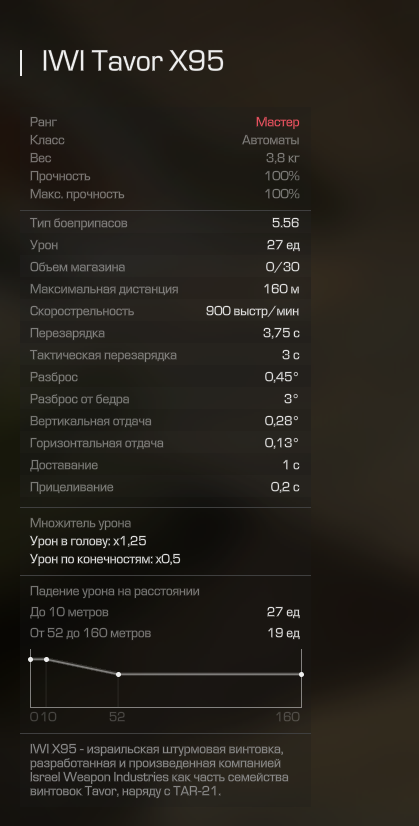
Task: Click the Объем магазина 0/30 row
Action: 165,267
